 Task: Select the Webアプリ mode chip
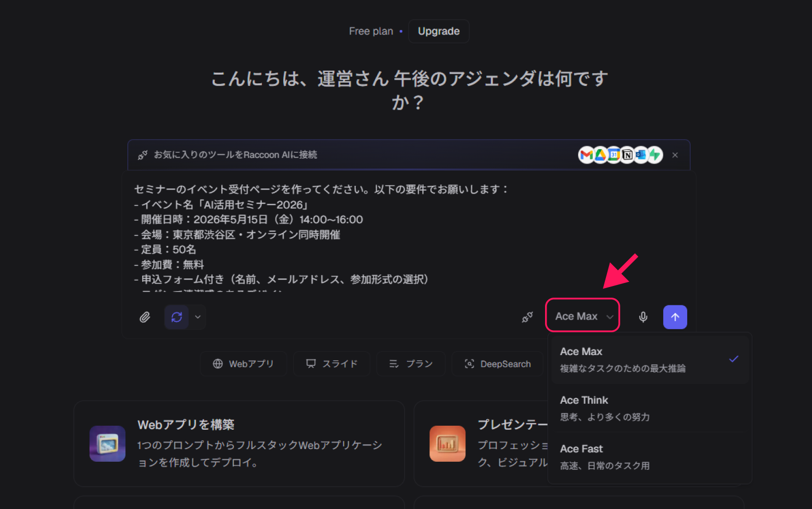coord(244,364)
